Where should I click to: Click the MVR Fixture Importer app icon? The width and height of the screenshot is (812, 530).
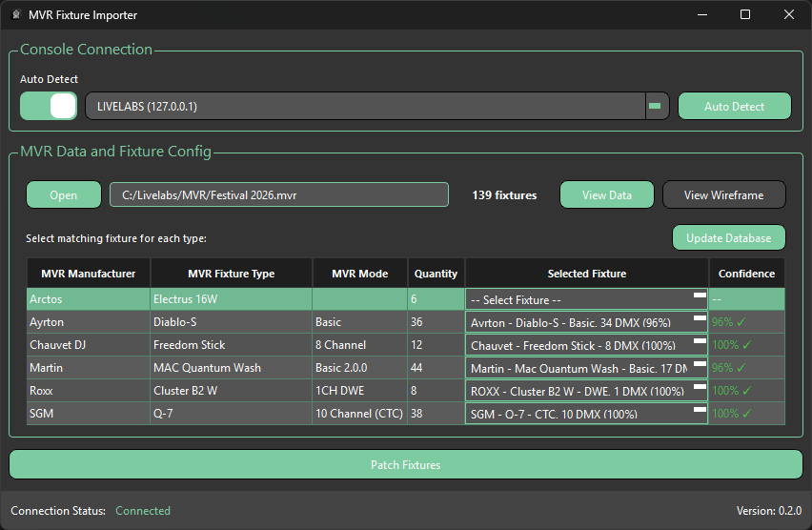click(16, 14)
